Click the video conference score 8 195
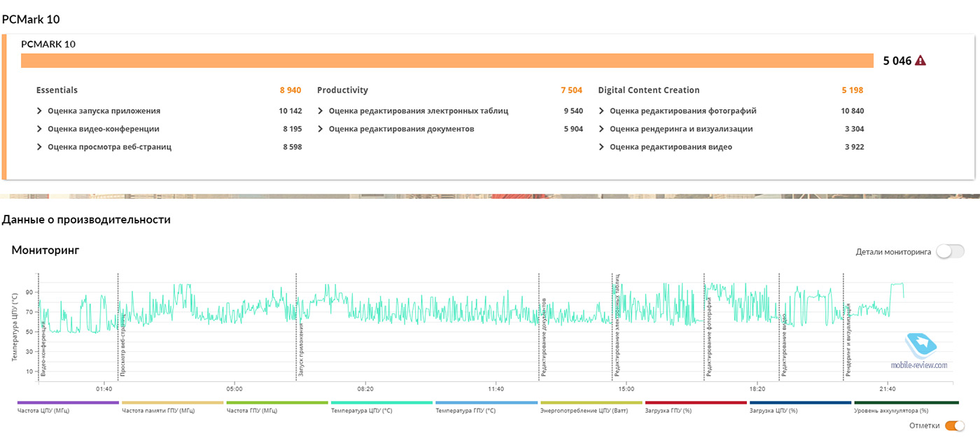Screen dimensions: 980x445 coord(293,129)
